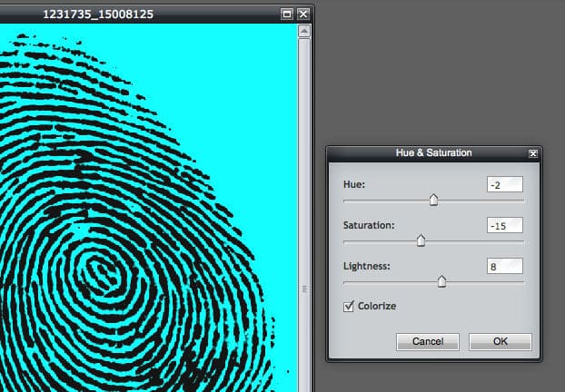This screenshot has width=565, height=392.
Task: Focus the Lightness value field
Action: [504, 266]
